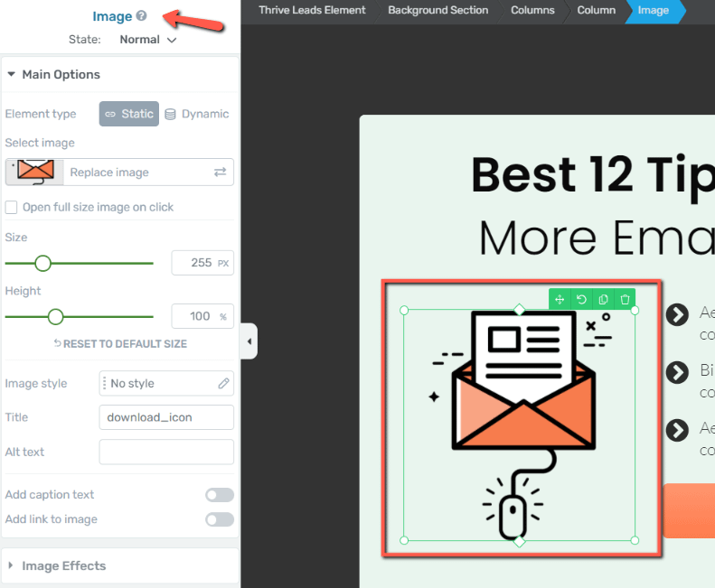715x588 pixels.
Task: Click the envelope illustration image
Action: (x=520, y=424)
